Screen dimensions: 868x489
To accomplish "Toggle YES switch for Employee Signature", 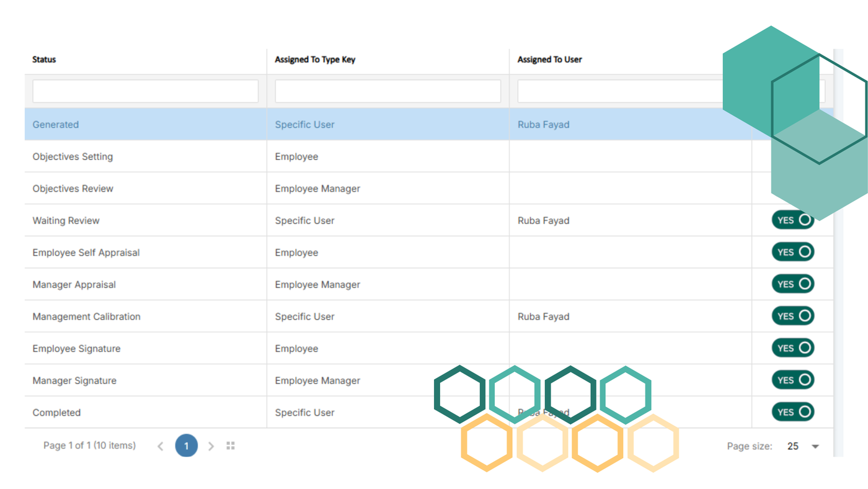I will point(792,348).
